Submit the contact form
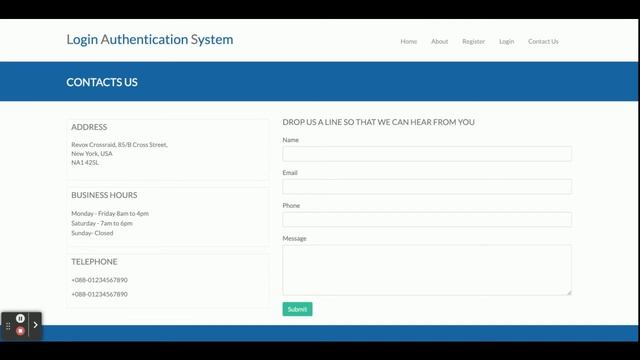Image resolution: width=640 pixels, height=360 pixels. (297, 309)
